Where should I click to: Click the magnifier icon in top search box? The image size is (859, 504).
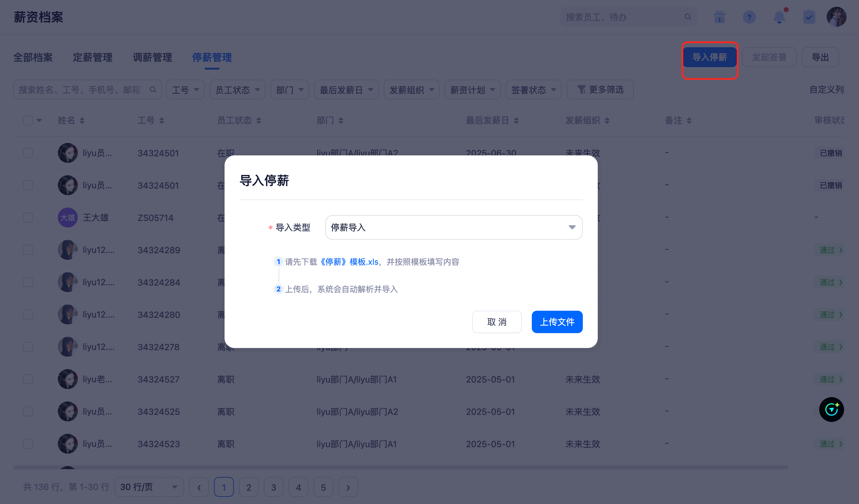(688, 17)
